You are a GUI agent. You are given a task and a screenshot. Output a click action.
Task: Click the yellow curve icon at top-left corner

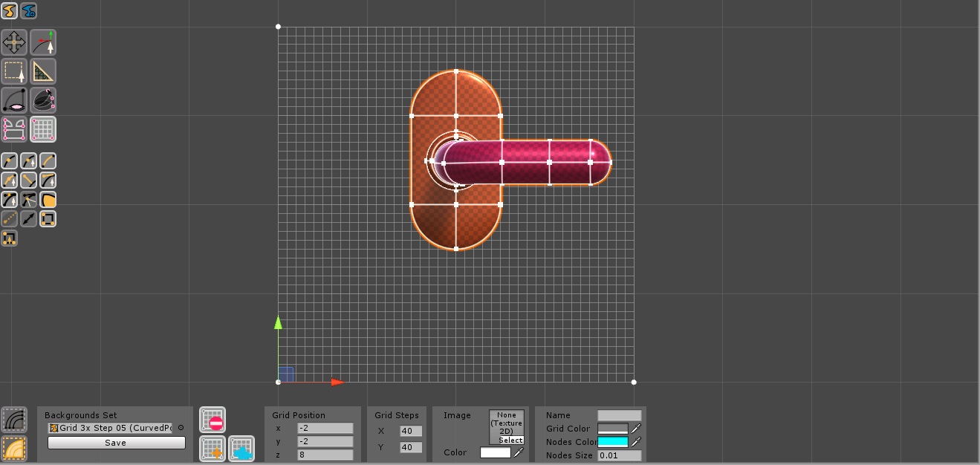(10, 11)
